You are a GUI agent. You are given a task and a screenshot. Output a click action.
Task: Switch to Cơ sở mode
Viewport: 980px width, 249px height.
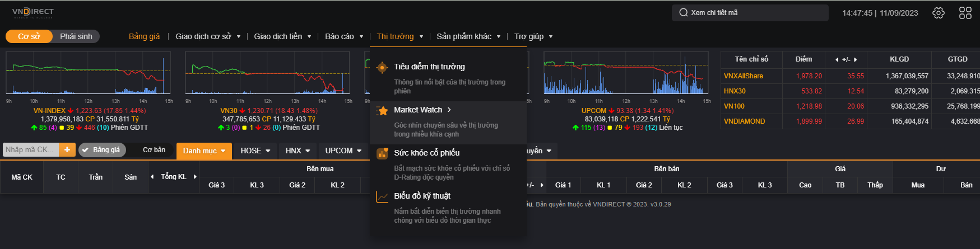tap(29, 36)
